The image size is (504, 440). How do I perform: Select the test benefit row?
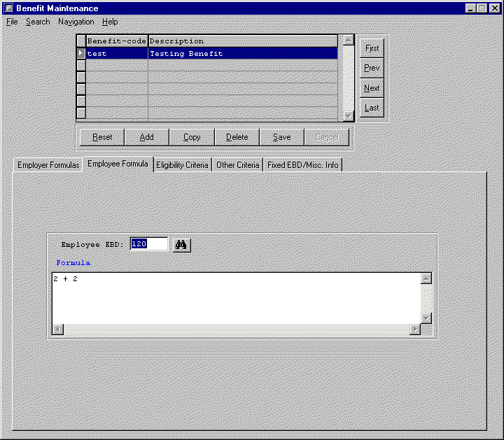tap(210, 53)
